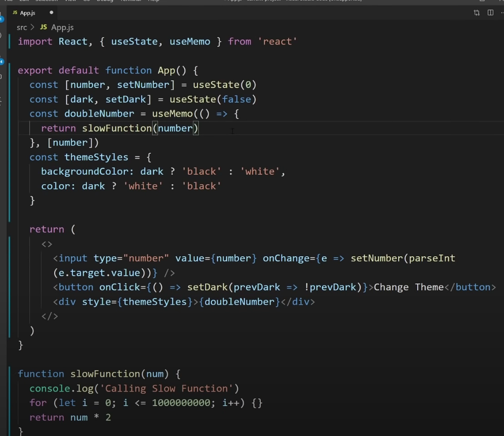Image resolution: width=504 pixels, height=436 pixels.
Task: Click 'slowFunction' in the return slowFunction(number) line
Action: pyautogui.click(x=117, y=128)
